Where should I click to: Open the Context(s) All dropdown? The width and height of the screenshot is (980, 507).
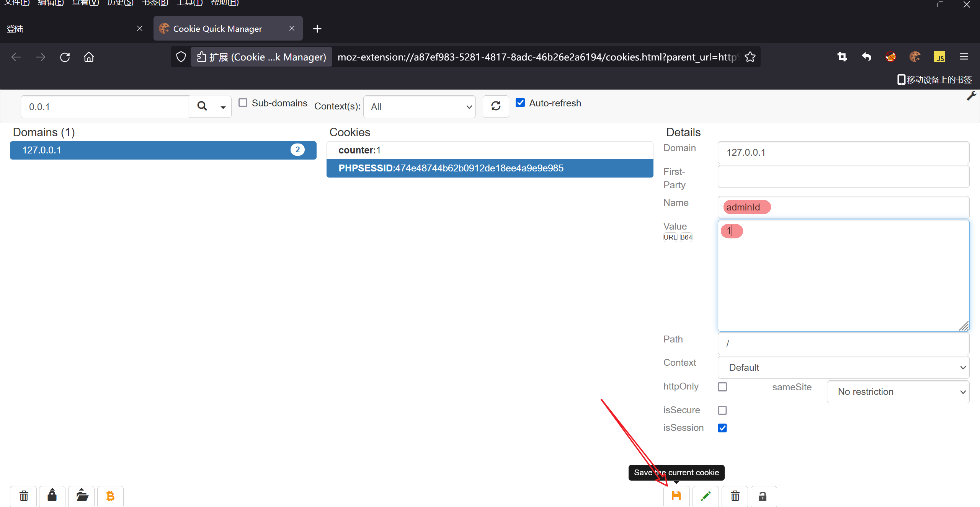[420, 107]
